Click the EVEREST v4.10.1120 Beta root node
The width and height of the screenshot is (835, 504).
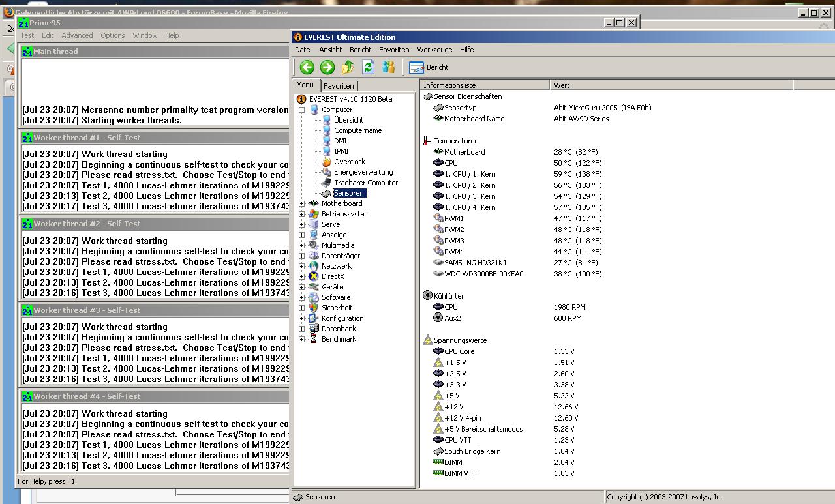tap(350, 99)
